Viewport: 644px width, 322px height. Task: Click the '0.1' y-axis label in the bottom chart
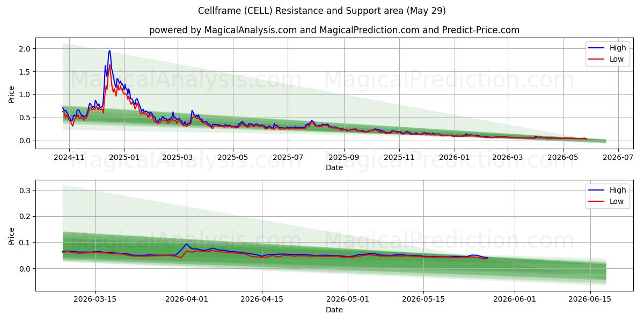[26, 243]
